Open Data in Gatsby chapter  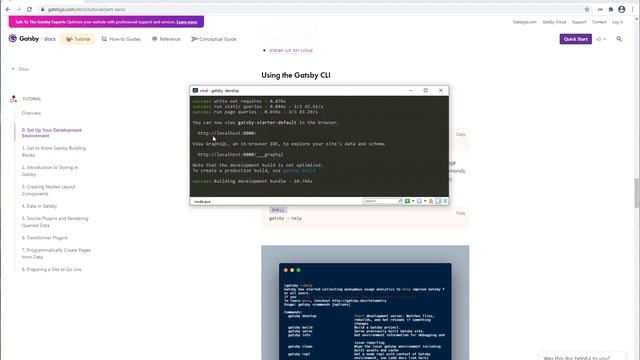click(x=40, y=206)
